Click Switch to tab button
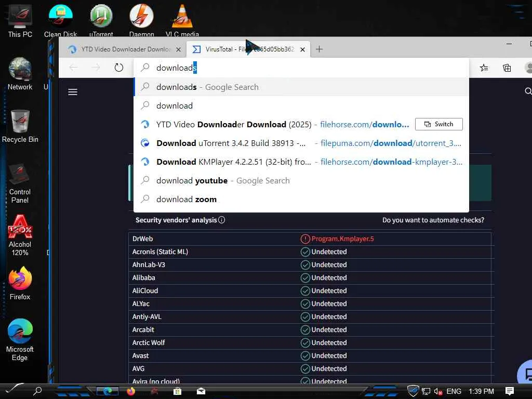Screen dimensions: 532x399 (x=438, y=124)
